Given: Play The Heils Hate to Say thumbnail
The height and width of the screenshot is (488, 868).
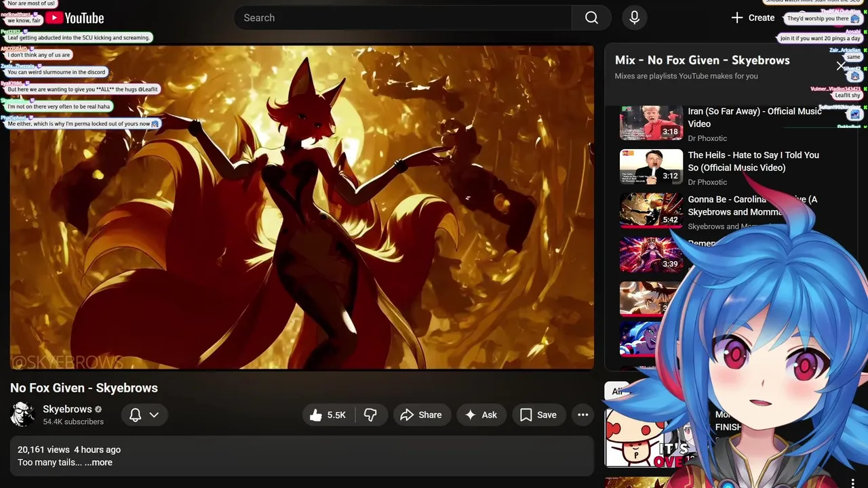Looking at the screenshot, I should coord(651,167).
